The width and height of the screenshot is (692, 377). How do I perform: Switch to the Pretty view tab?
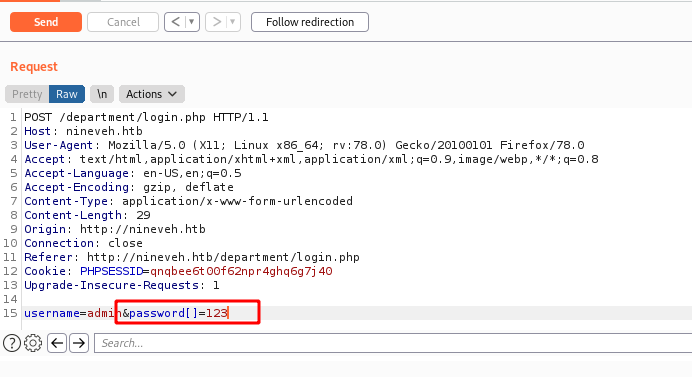[x=27, y=94]
